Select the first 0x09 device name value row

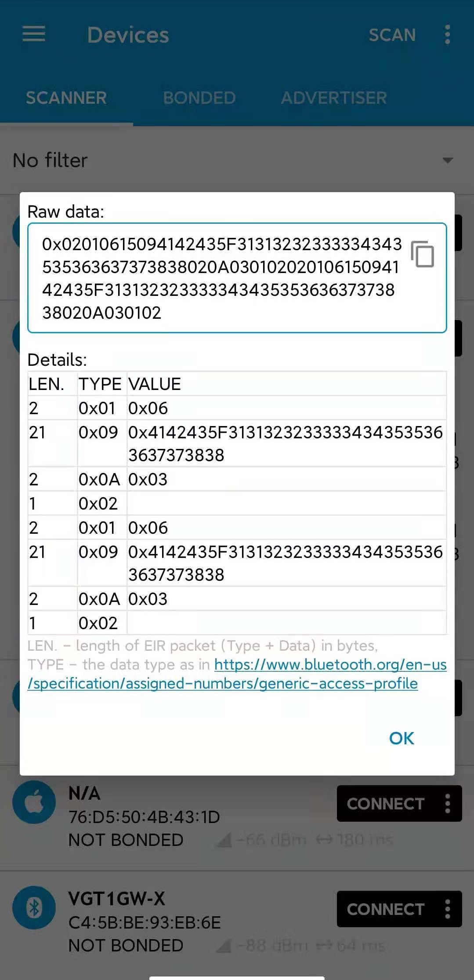pos(237,443)
